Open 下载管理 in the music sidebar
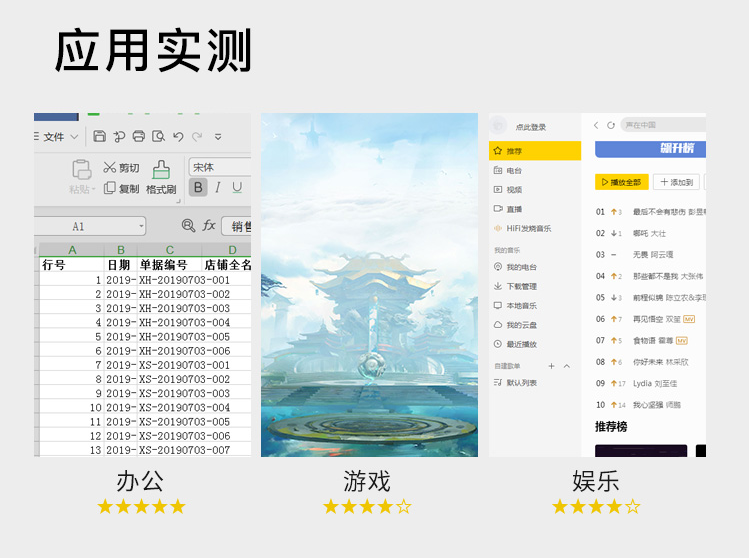This screenshot has width=749, height=558. click(521, 286)
